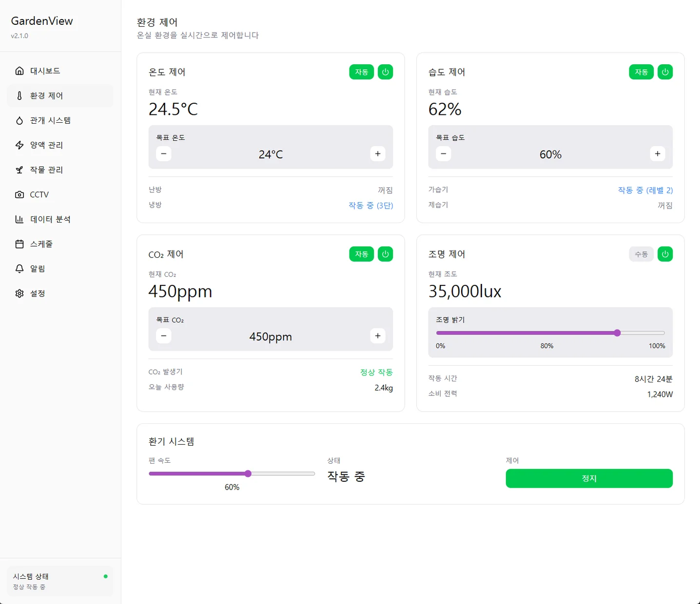
Task: Click the 환기 시스템 작동 중 status
Action: 346,476
